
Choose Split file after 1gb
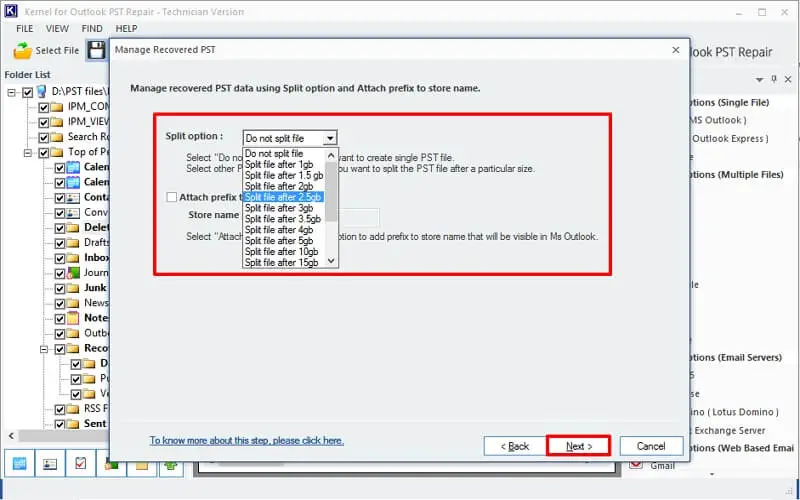click(x=284, y=165)
